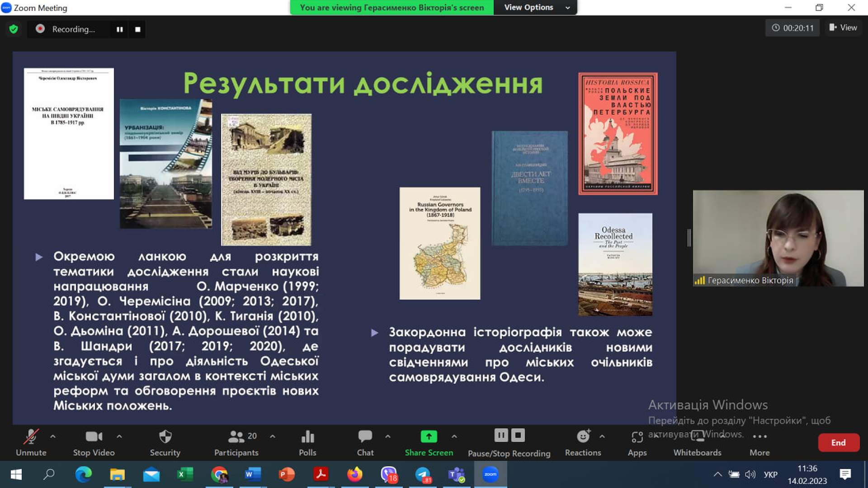The image size is (868, 488).
Task: Open Telegram from the taskbar
Action: click(423, 474)
